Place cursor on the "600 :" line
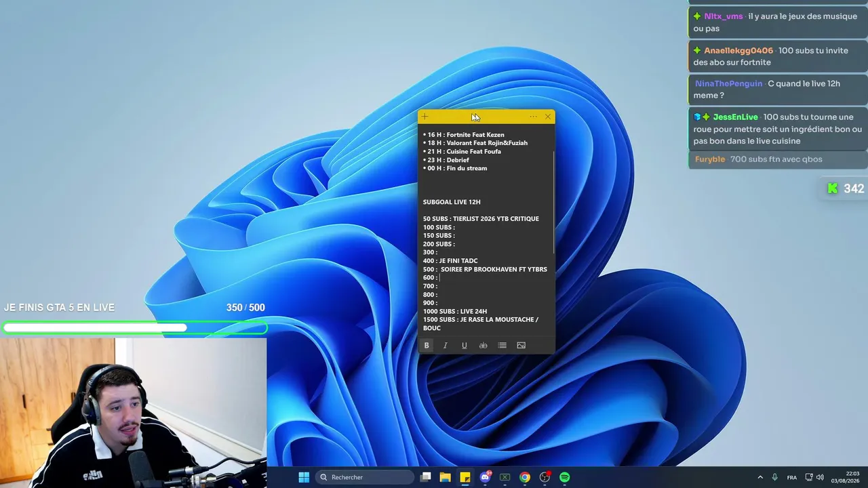 (x=431, y=278)
